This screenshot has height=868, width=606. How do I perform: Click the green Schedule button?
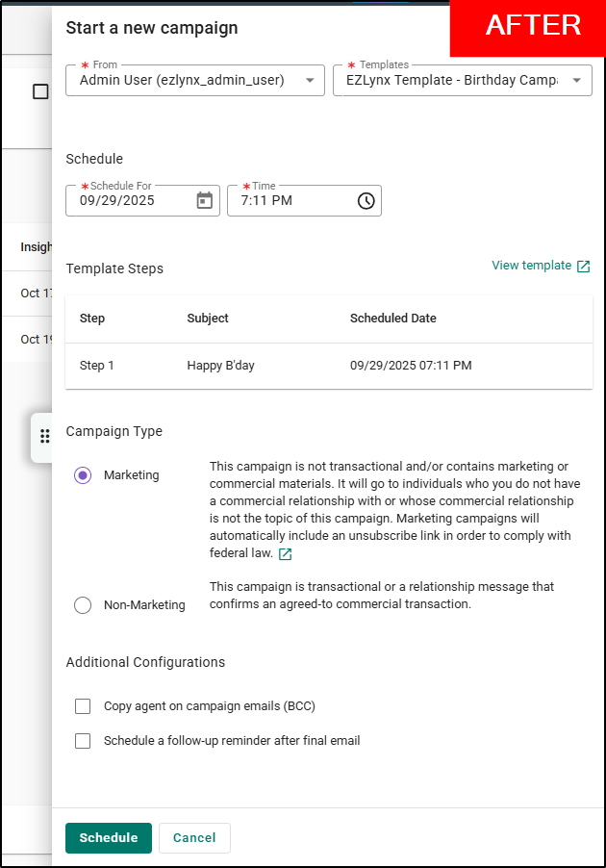click(x=109, y=837)
